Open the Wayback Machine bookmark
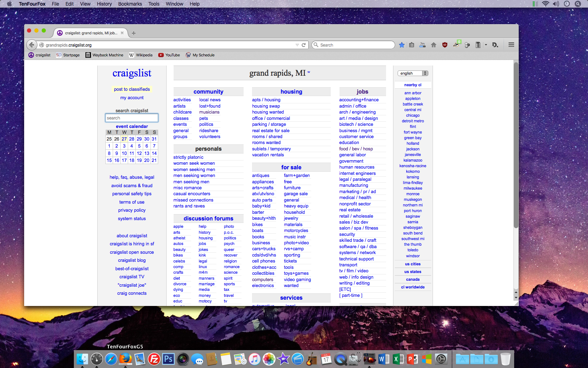The width and height of the screenshot is (588, 368). 105,55
